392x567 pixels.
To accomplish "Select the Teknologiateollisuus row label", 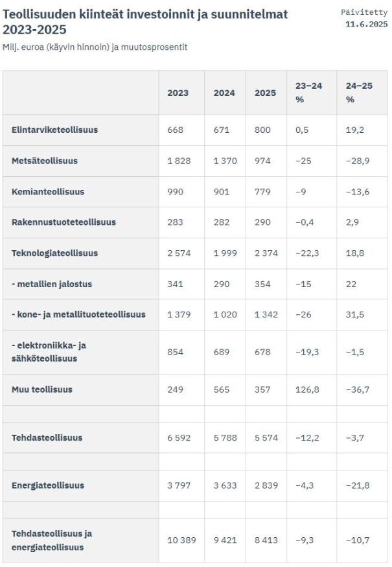I will coord(54,253).
